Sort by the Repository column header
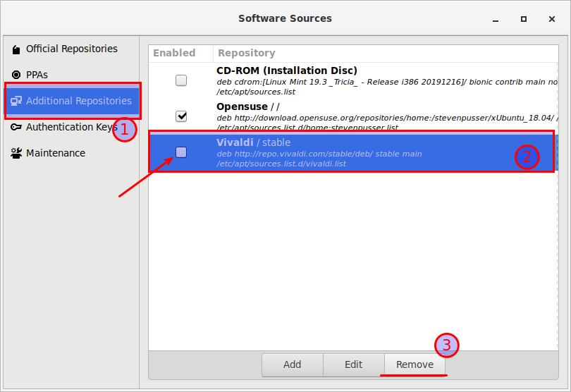Image resolution: width=571 pixels, height=392 pixels. 386,53
